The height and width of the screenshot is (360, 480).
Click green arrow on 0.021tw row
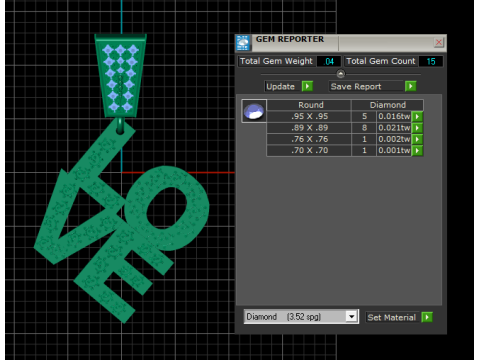click(417, 128)
